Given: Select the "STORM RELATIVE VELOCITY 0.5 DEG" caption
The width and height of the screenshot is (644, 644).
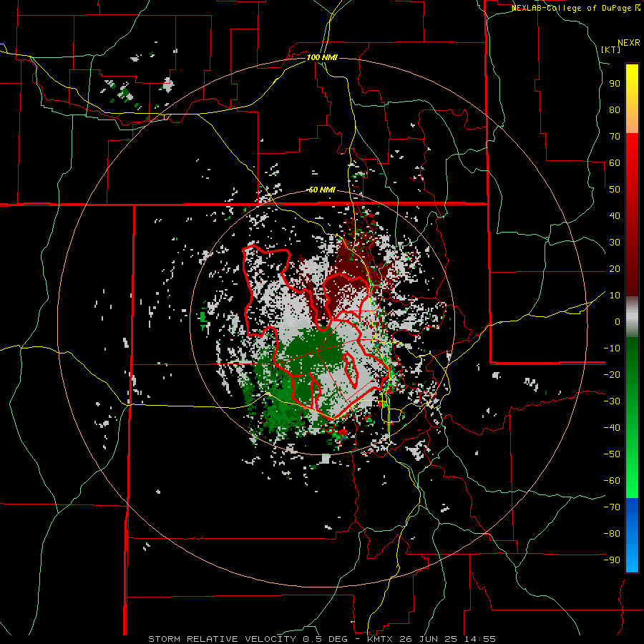Looking at the screenshot, I should (x=248, y=639).
